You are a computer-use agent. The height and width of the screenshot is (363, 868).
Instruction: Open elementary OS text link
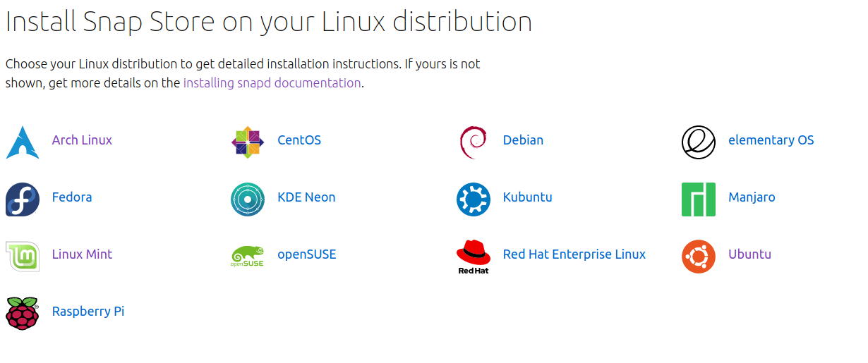(771, 140)
